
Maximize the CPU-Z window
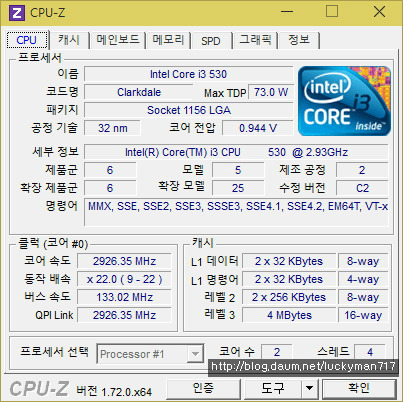[x=332, y=12]
